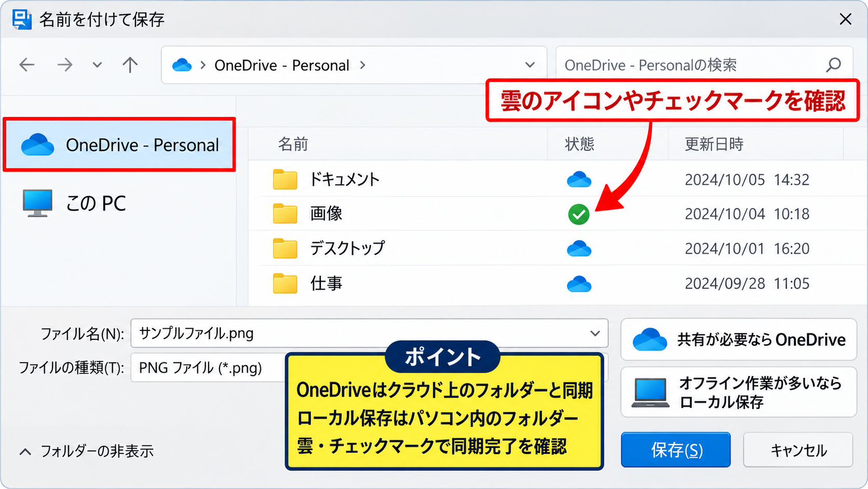868x489 pixels.
Task: Click the search magnifier icon
Action: (x=834, y=65)
